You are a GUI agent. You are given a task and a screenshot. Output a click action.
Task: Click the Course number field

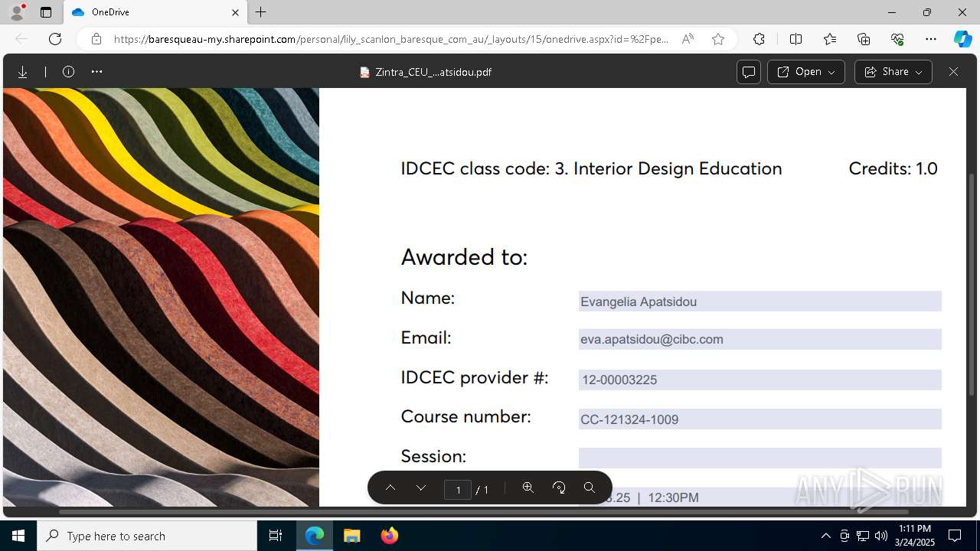tap(759, 419)
